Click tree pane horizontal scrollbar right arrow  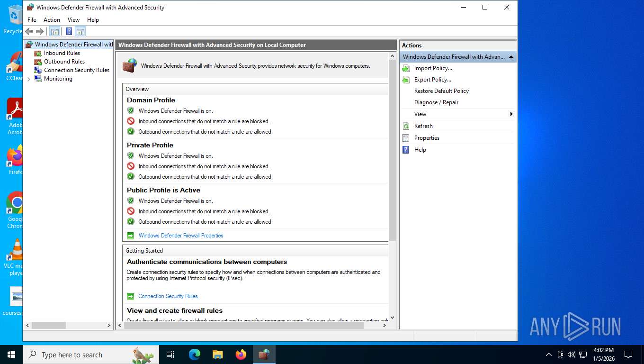click(109, 326)
